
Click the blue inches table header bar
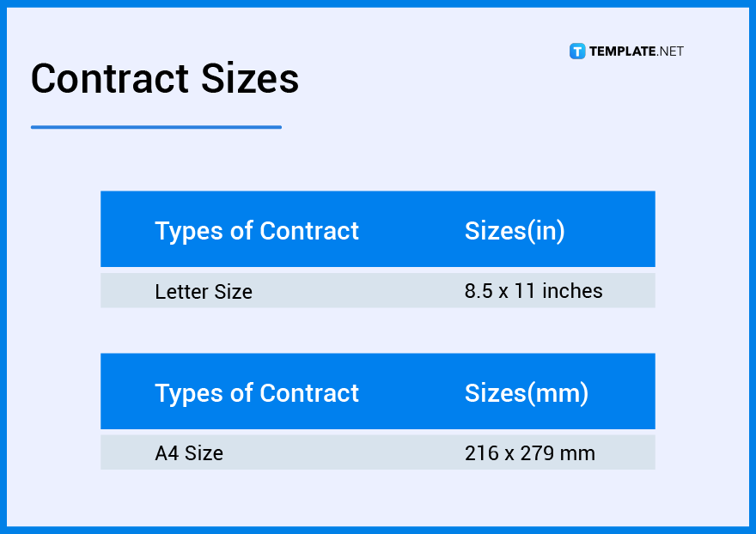377,229
